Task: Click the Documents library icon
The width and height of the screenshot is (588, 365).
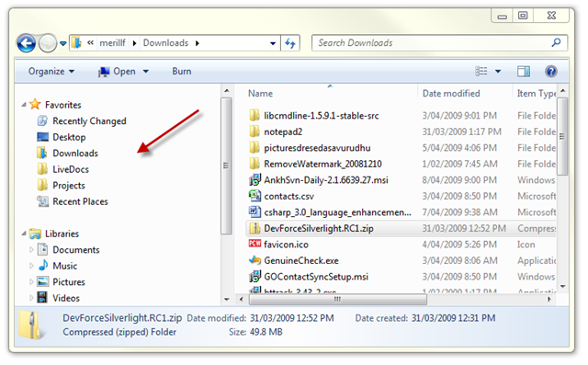Action: (43, 249)
